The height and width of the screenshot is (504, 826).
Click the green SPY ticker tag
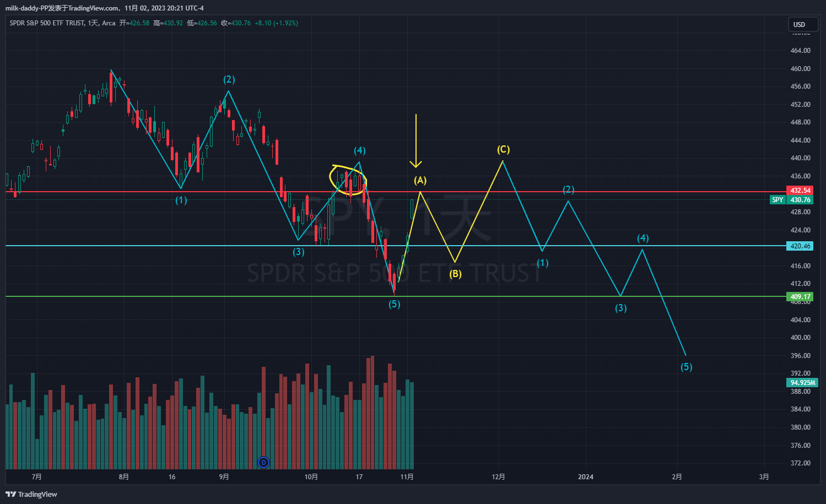click(x=778, y=200)
